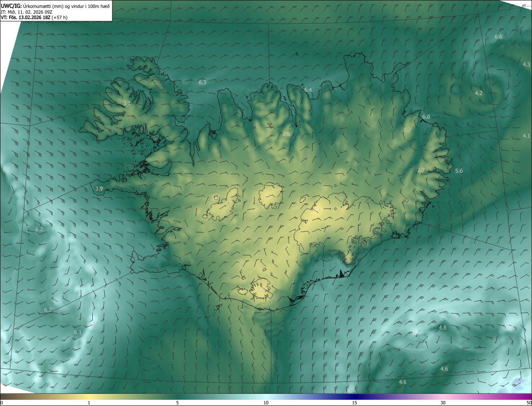Click the "10" tick on the colour scale
The image size is (532, 406).
pos(266,403)
